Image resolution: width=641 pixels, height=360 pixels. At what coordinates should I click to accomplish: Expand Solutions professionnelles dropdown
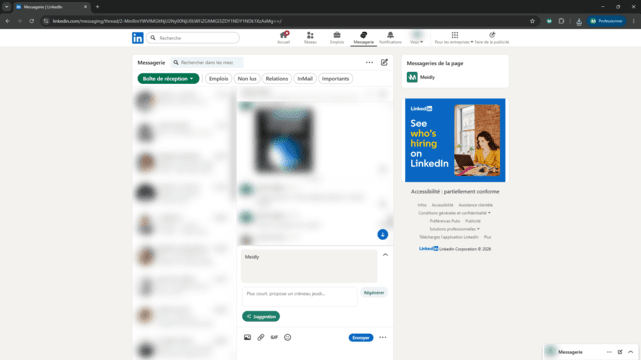pyautogui.click(x=454, y=229)
